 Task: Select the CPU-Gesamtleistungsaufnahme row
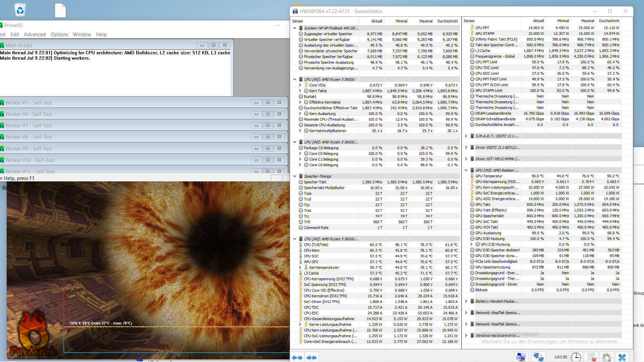pyautogui.click(x=375, y=319)
